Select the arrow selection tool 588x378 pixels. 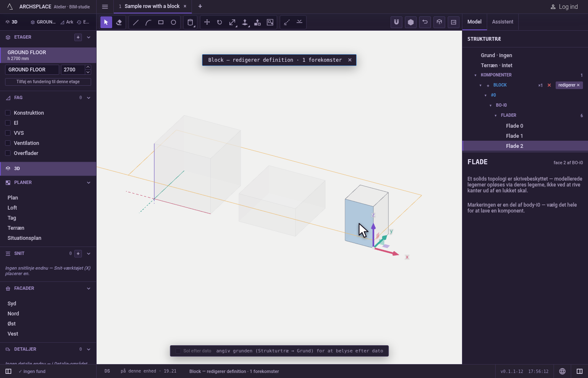106,22
